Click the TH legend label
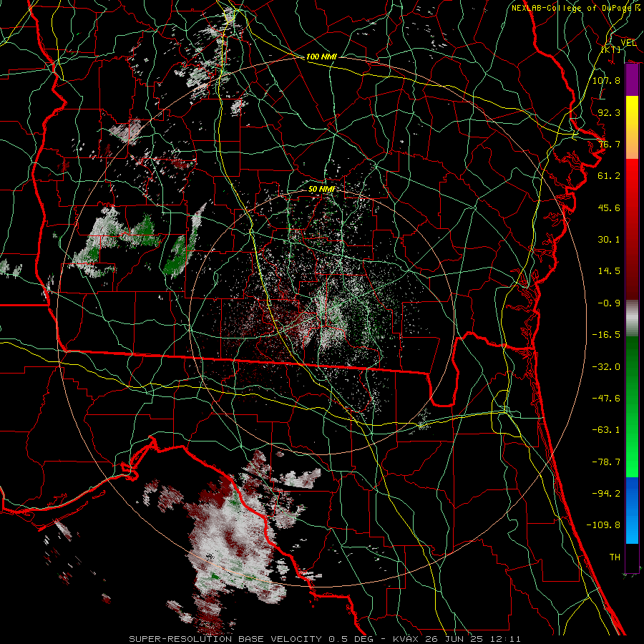 pos(615,557)
